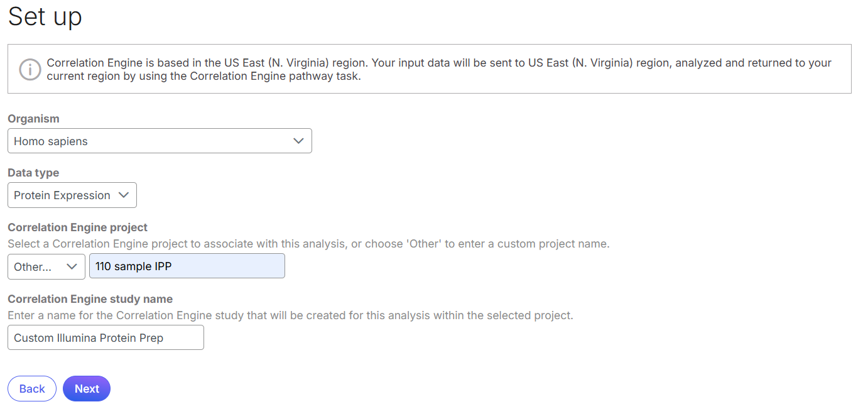
Task: Click the chevron arrow next to Other...
Action: click(x=72, y=266)
